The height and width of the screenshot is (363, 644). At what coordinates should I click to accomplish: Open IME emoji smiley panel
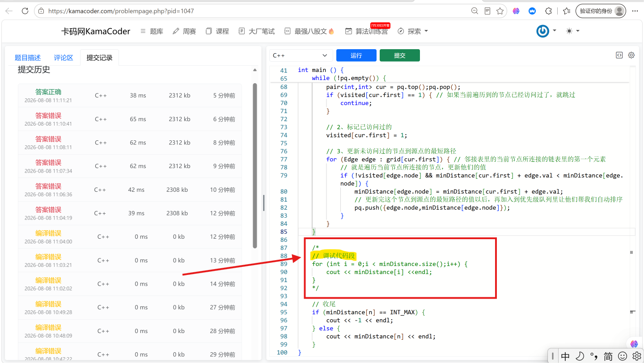point(623,356)
